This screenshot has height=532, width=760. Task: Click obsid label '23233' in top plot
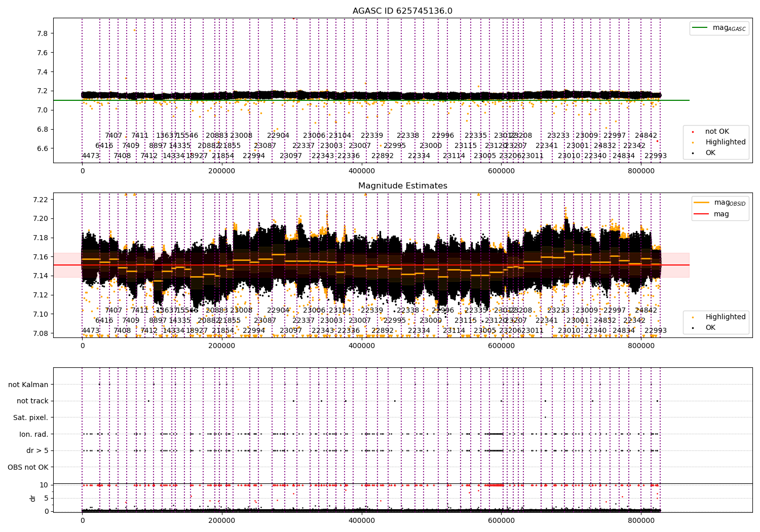pos(558,136)
